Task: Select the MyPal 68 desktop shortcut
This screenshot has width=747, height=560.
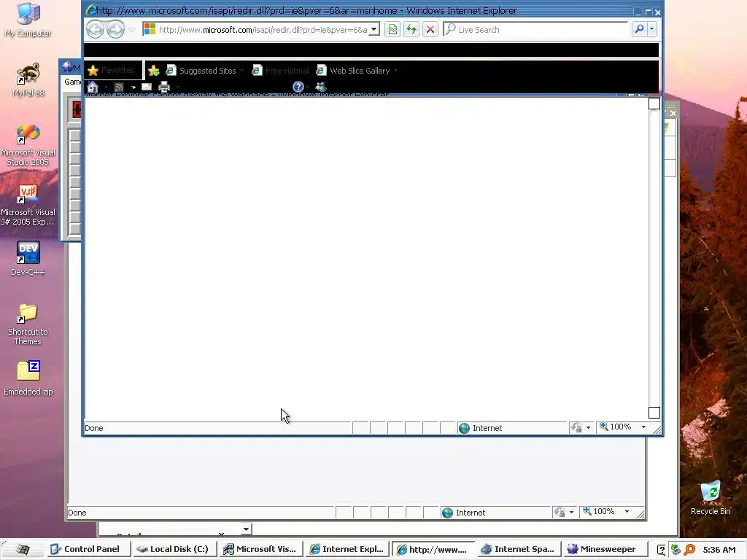Action: [x=28, y=80]
